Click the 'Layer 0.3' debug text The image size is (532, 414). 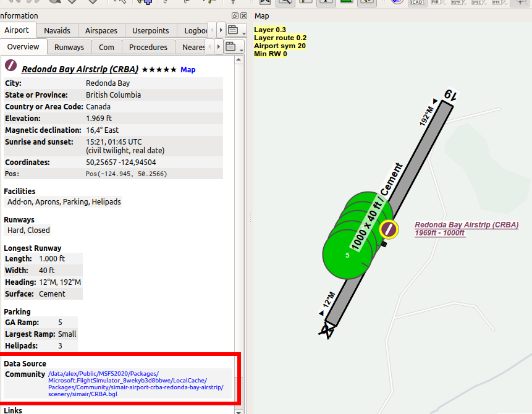(270, 30)
